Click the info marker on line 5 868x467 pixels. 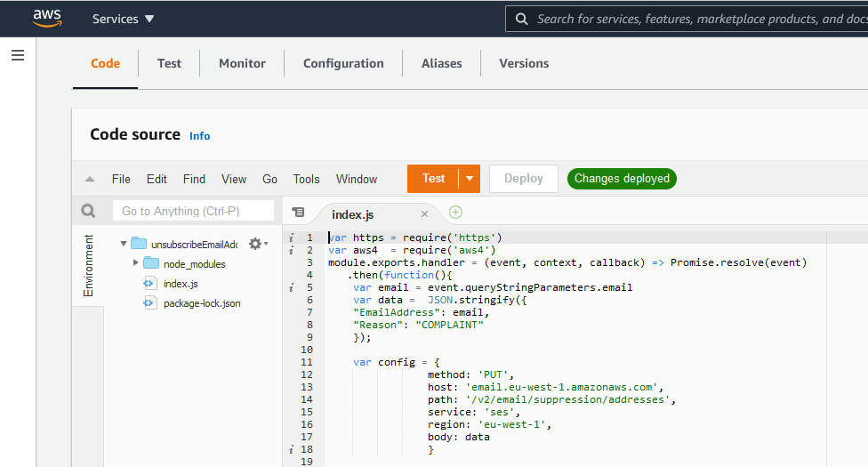291,288
